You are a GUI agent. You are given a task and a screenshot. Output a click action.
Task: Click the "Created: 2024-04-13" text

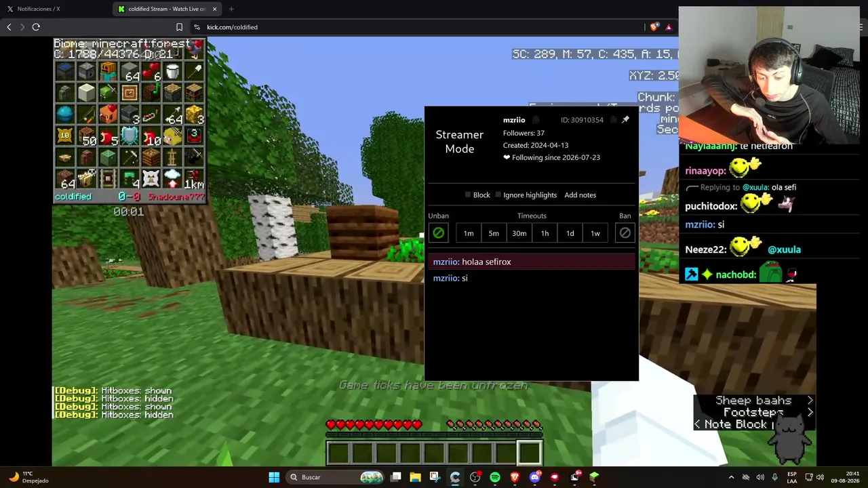pos(536,145)
